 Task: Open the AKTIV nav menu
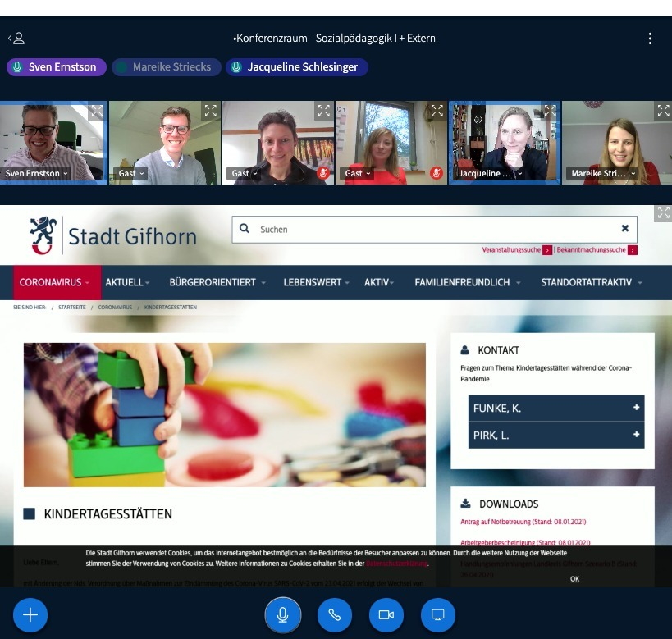(x=379, y=282)
